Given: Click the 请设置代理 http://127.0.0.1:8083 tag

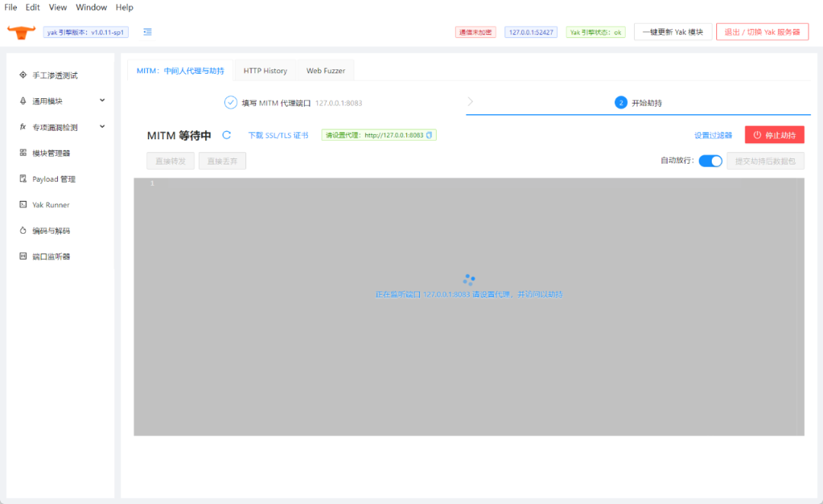Looking at the screenshot, I should pos(379,135).
